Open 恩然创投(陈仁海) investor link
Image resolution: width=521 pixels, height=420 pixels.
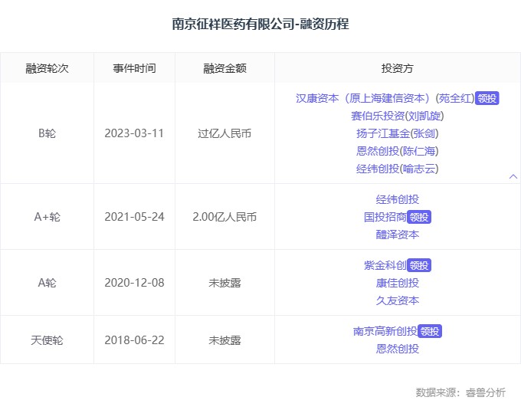tap(398, 151)
